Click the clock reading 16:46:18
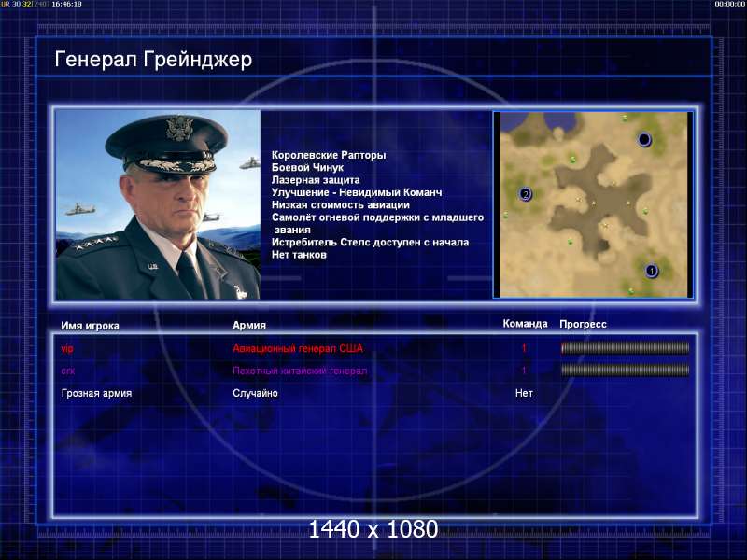The height and width of the screenshot is (560, 747). click(x=66, y=4)
